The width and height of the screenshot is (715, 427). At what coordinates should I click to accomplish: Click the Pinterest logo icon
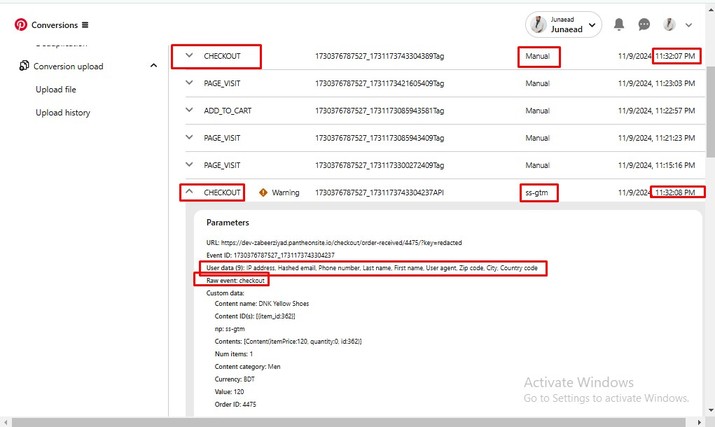21,25
